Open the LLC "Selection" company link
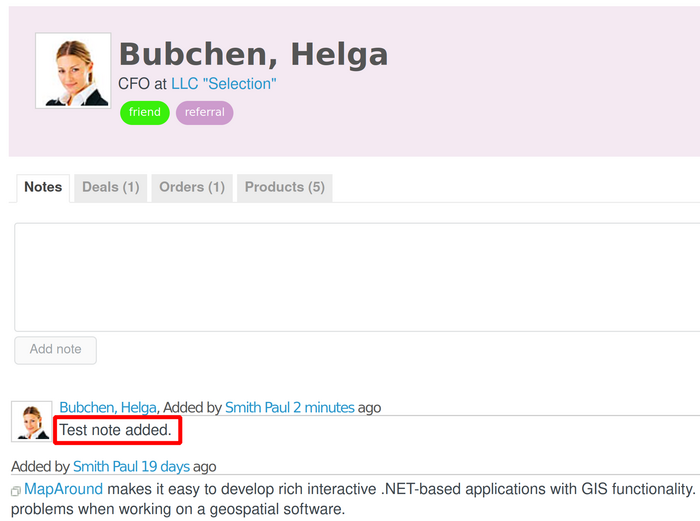This screenshot has width=700, height=521. pos(223,84)
